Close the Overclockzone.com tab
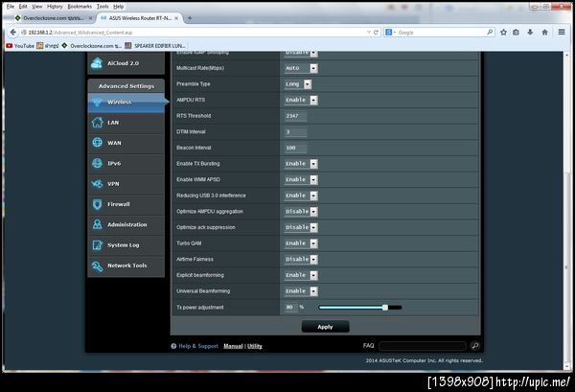575x392 pixels. coord(91,18)
